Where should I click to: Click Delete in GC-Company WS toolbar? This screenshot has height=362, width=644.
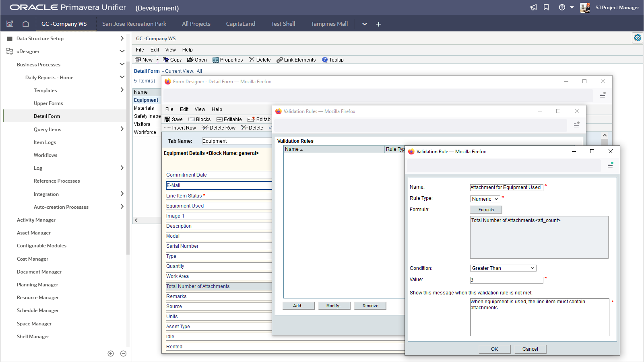tap(260, 60)
